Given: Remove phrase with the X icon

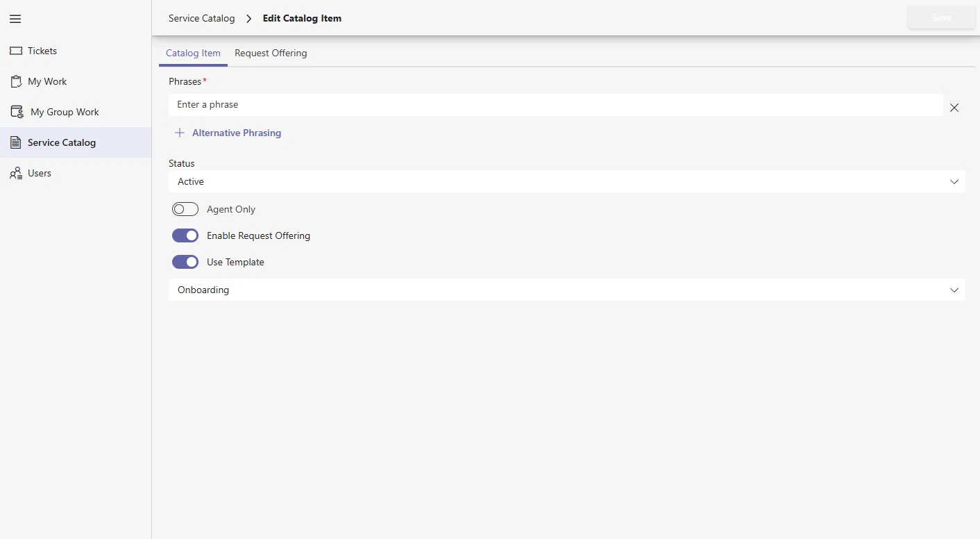Looking at the screenshot, I should coord(954,108).
